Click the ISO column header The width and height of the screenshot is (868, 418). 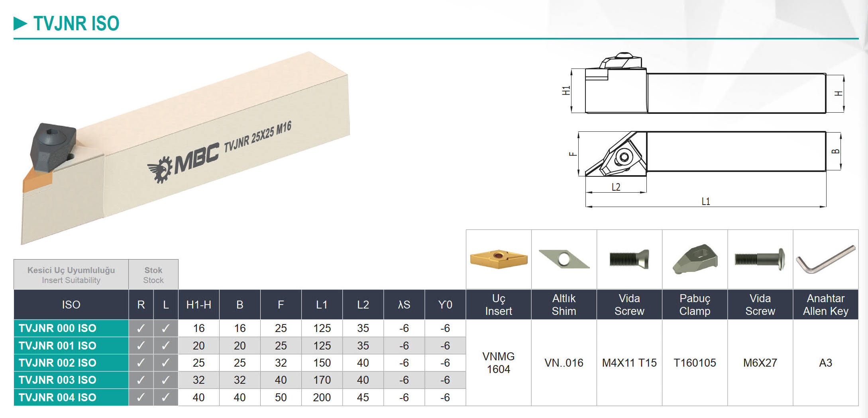coord(71,305)
